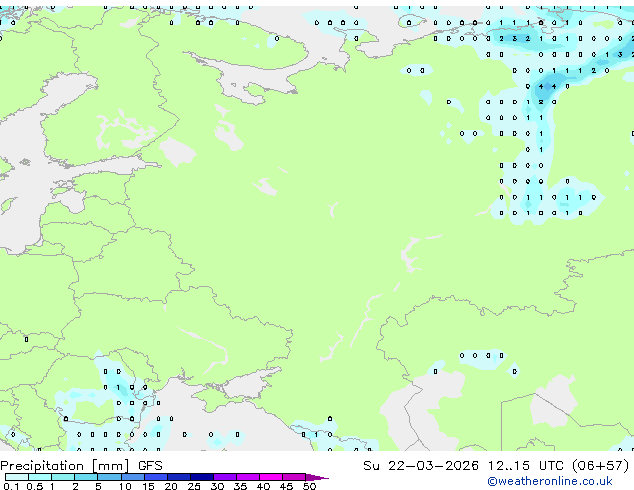
Task: Pick the 25–30 mm navy legend swatch
Action: [202, 477]
